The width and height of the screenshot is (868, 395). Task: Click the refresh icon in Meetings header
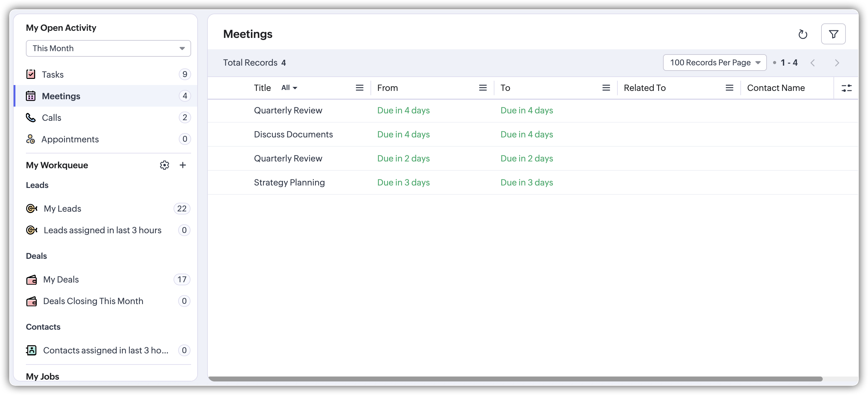tap(803, 34)
